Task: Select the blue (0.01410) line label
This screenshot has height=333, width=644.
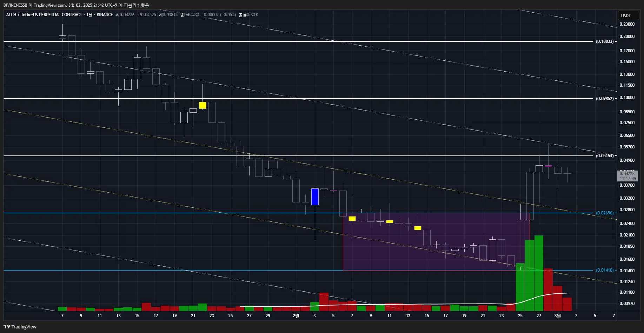Action: tap(605, 270)
